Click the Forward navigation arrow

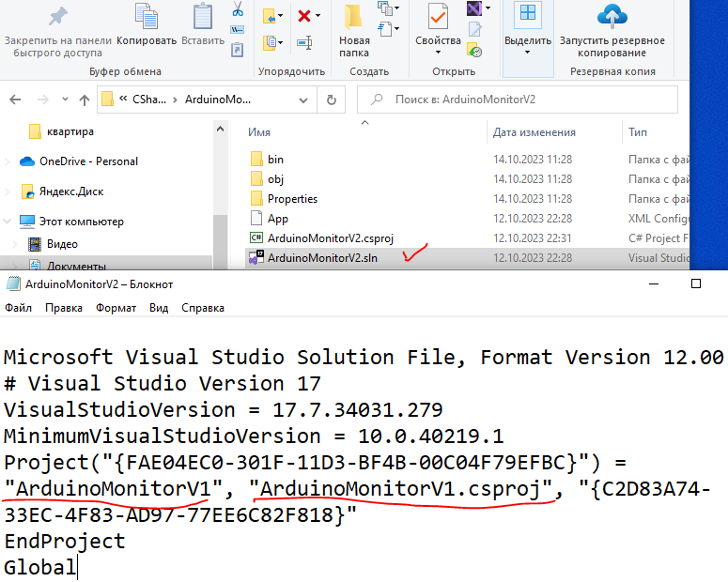(42, 100)
